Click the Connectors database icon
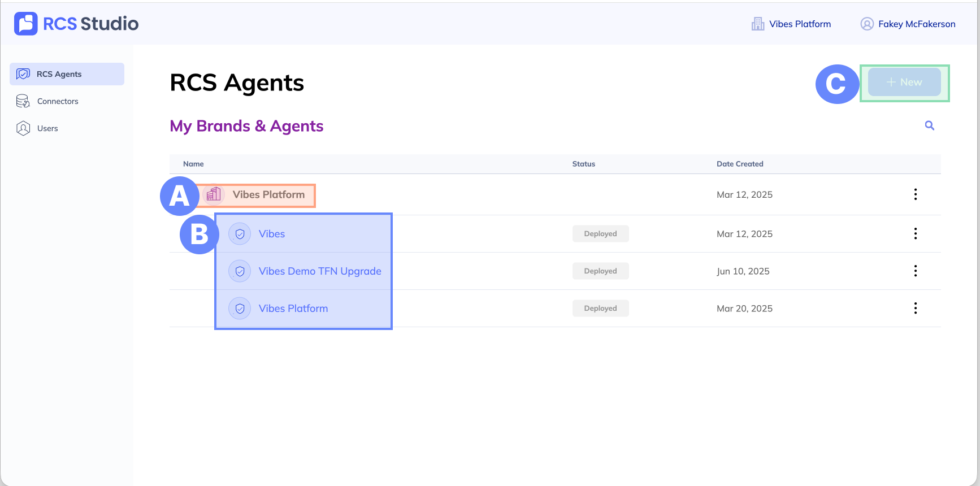Viewport: 980px width, 486px height. click(x=23, y=101)
